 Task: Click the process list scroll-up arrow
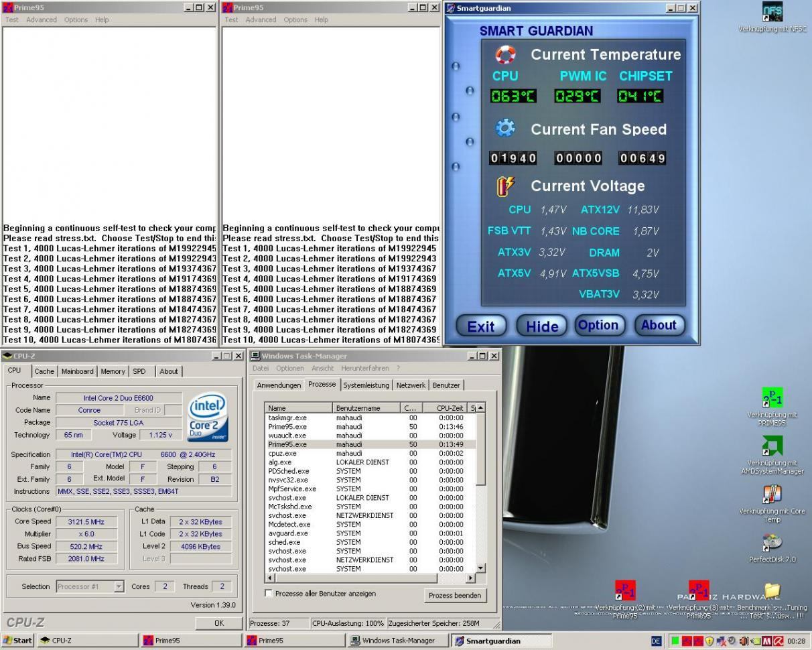coord(480,407)
